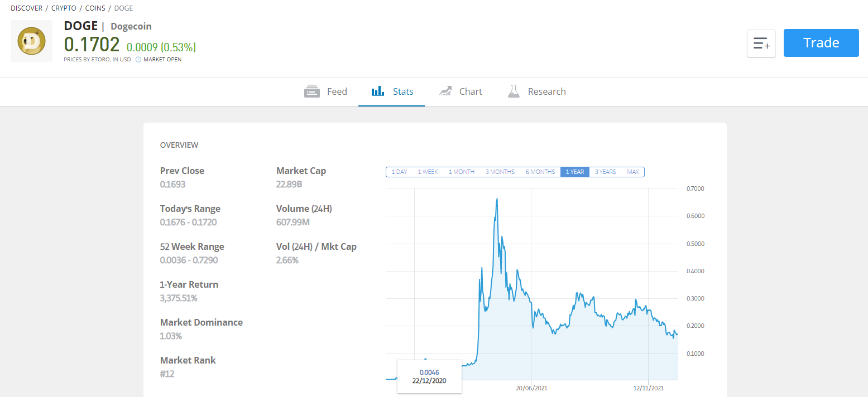The width and height of the screenshot is (868, 397).
Task: Select MAX chart range
Action: point(633,172)
